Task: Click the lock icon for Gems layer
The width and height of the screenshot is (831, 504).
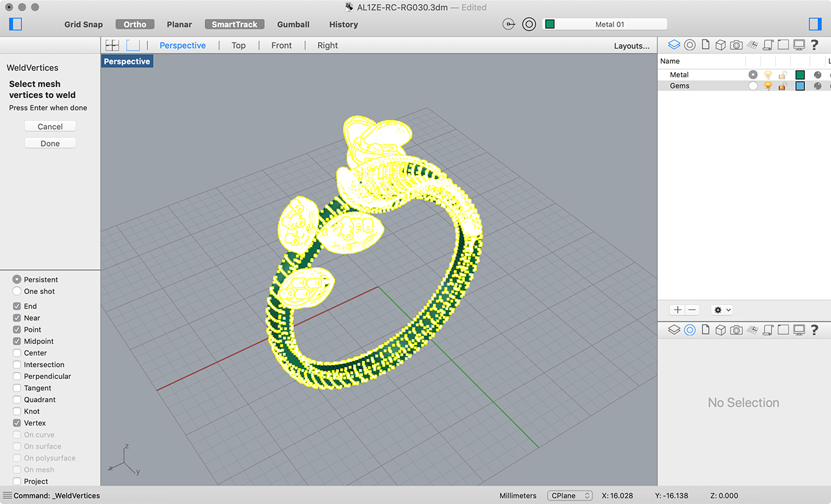Action: [783, 86]
